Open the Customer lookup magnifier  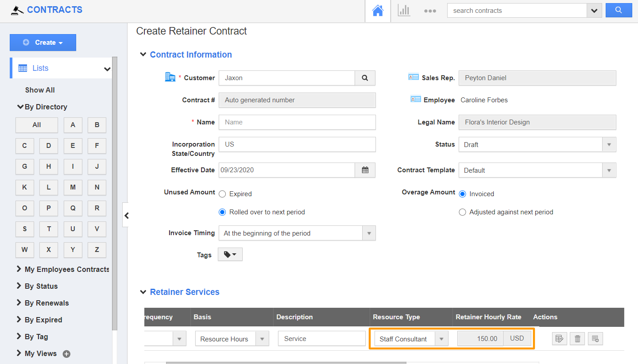click(x=365, y=78)
